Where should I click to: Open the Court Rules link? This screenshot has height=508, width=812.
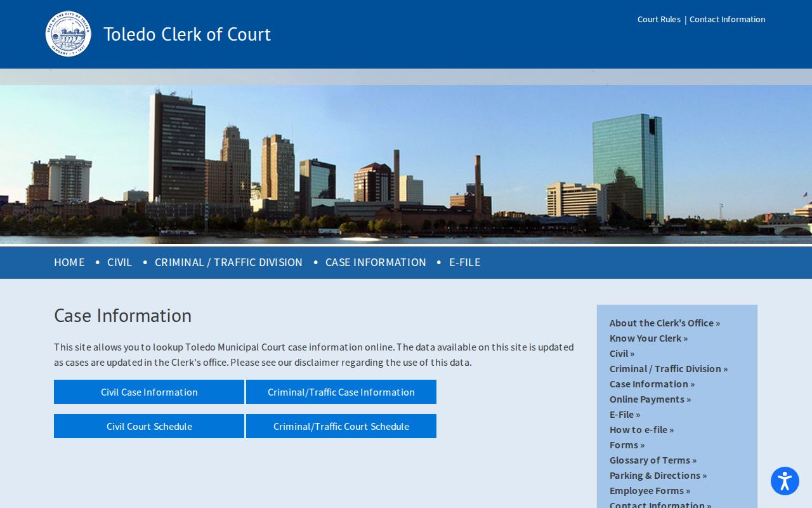[x=659, y=19]
